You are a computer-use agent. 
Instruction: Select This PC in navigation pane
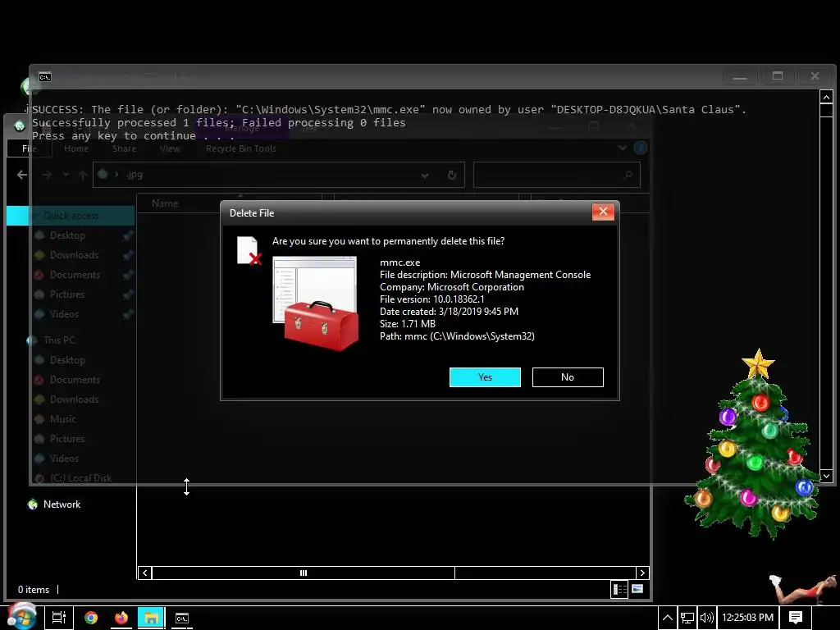click(x=59, y=340)
